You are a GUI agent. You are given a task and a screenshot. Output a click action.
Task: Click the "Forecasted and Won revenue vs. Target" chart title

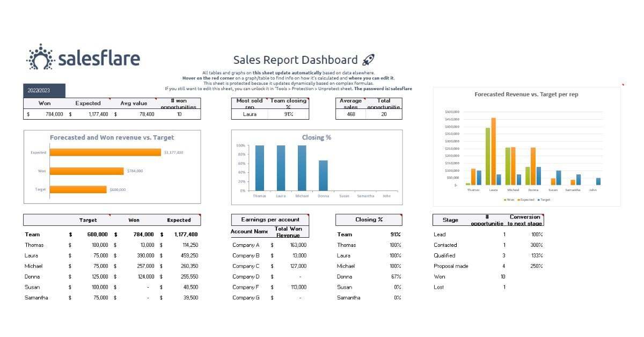(111, 137)
